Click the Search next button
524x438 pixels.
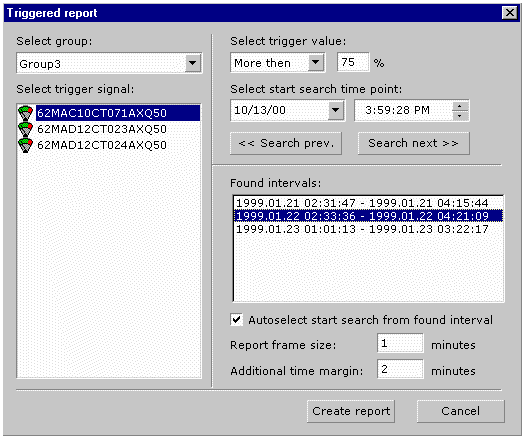tap(414, 143)
